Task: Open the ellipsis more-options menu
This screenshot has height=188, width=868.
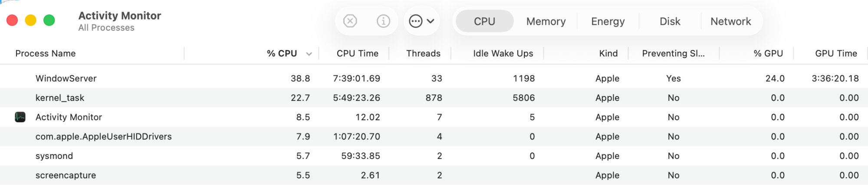Action: click(x=415, y=21)
